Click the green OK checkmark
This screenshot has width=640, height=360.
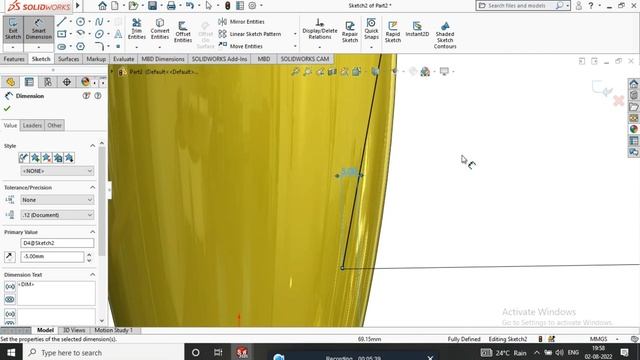coord(7,109)
